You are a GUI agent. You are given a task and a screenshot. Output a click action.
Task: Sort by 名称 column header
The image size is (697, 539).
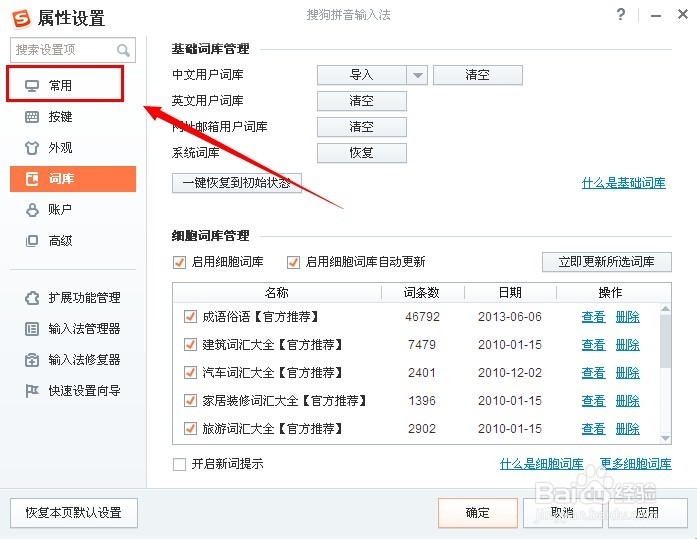tap(276, 292)
